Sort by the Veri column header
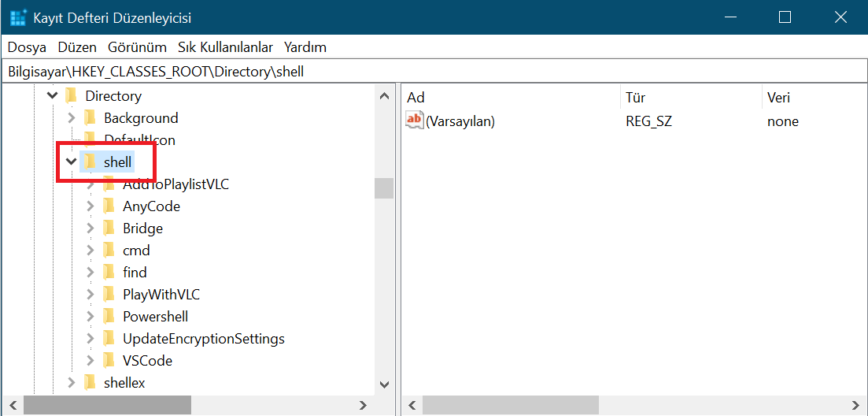 (814, 98)
